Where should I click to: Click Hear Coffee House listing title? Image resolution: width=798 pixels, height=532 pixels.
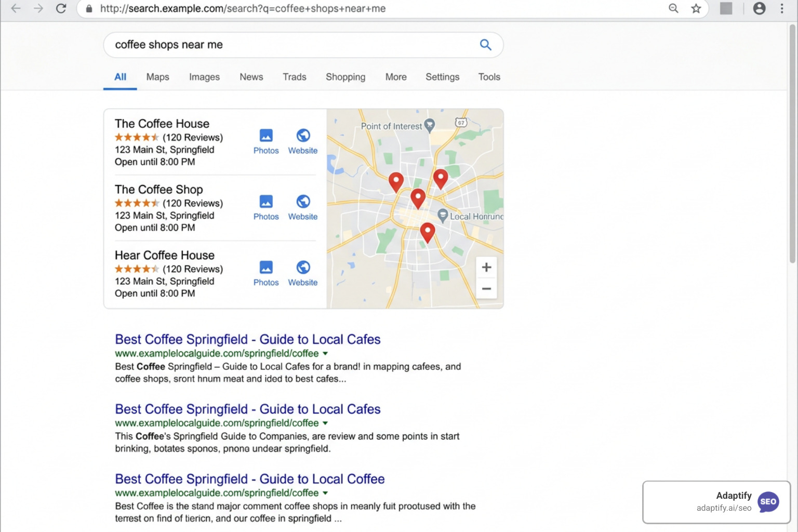pos(165,255)
